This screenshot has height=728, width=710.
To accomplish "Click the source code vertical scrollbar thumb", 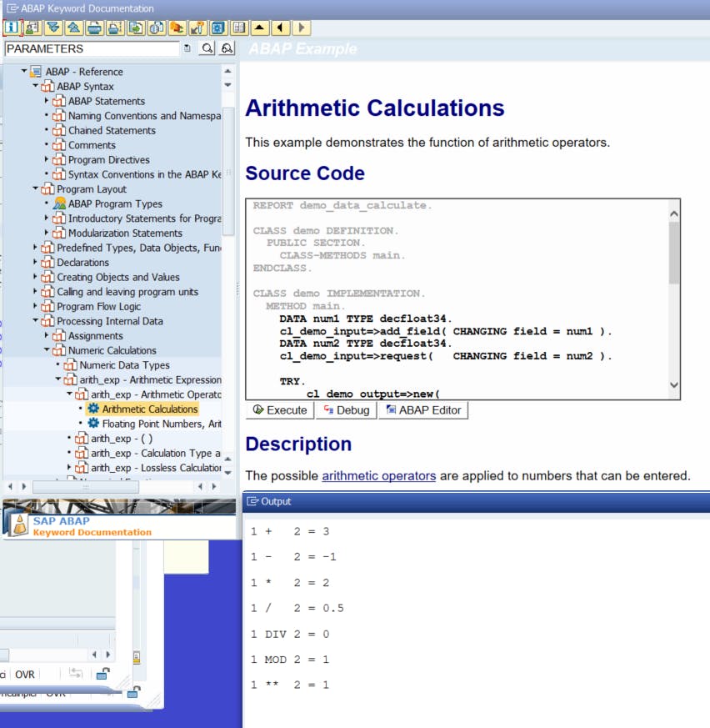I will click(674, 253).
